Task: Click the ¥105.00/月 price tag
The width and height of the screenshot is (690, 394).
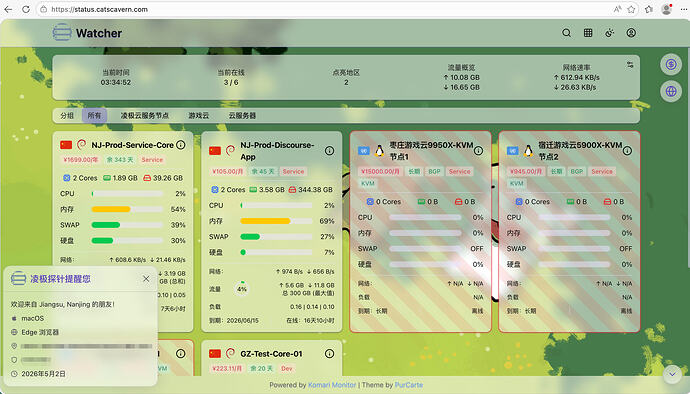Action: [228, 172]
